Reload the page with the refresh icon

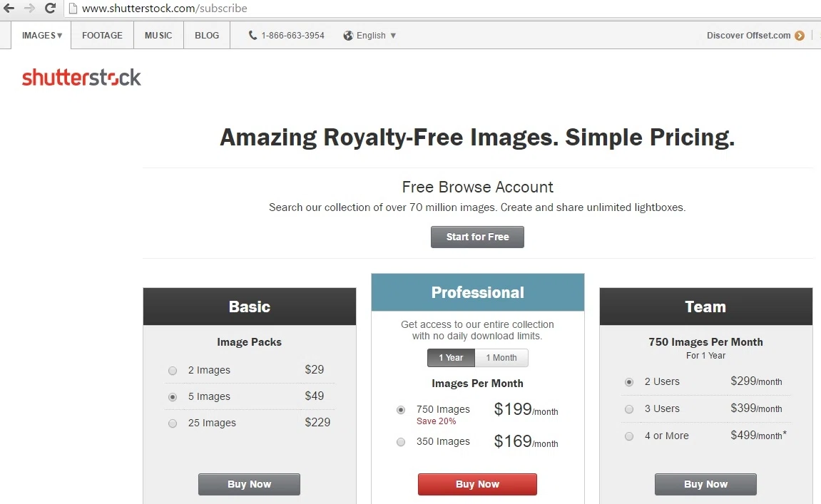pyautogui.click(x=50, y=8)
